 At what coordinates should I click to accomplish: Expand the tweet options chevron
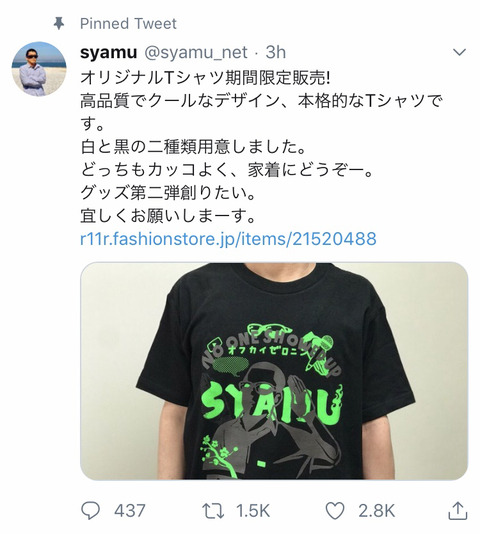point(459,52)
